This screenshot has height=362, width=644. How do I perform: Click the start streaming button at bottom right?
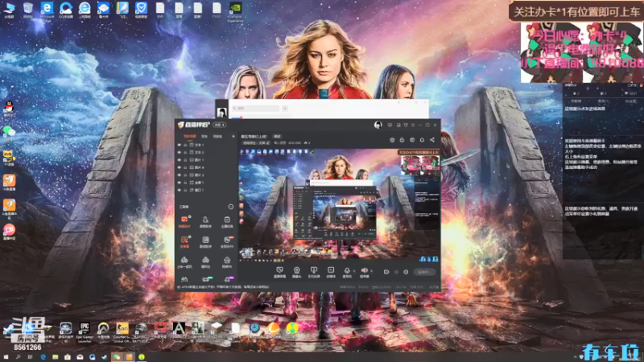point(424,272)
